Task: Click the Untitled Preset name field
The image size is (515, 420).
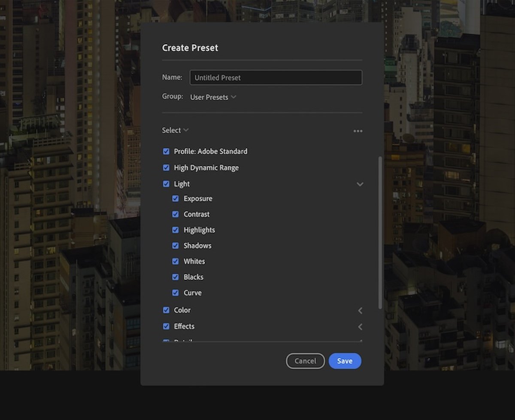Action: [x=276, y=78]
